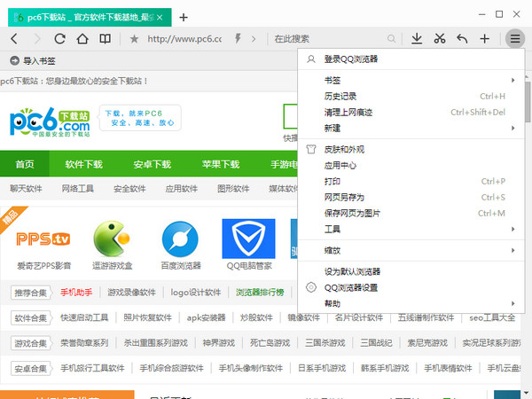
Task: Choose 清理上网痕迹 menu item
Action: point(411,113)
